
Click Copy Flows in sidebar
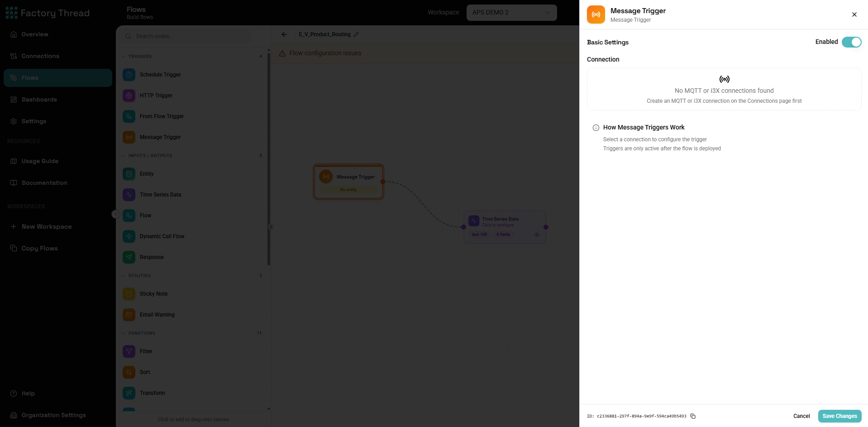click(x=58, y=248)
